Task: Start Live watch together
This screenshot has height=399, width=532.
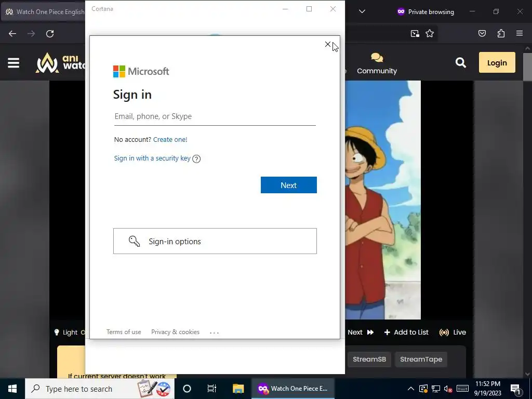Action: [x=453, y=332]
